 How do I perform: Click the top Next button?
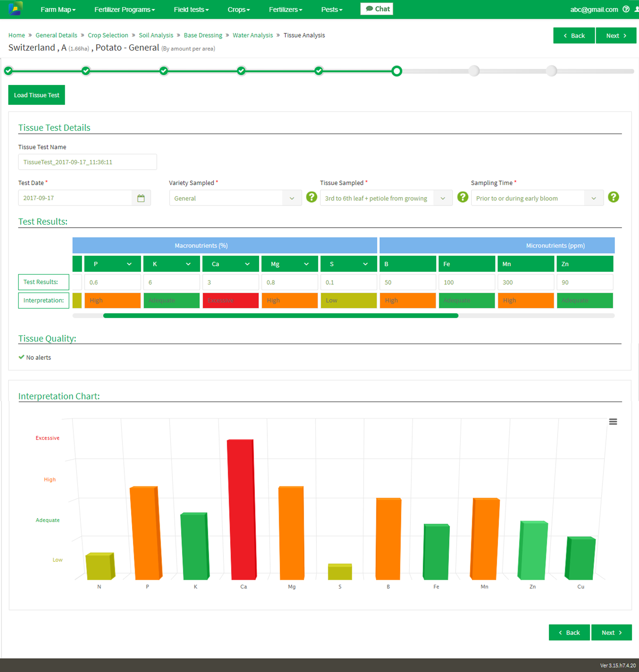616,35
